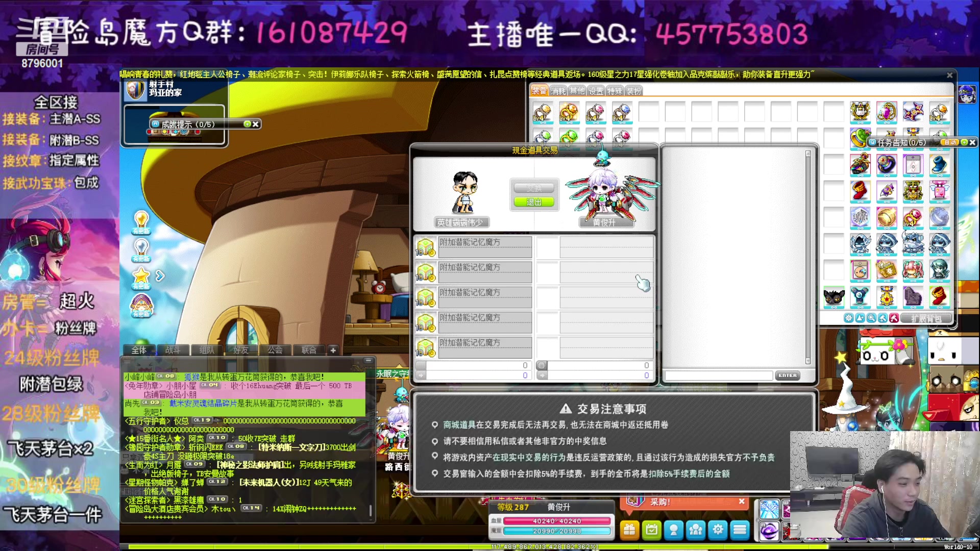This screenshot has width=980, height=551.
Task: Open the hamburger menu icon in bottom bar
Action: [740, 530]
